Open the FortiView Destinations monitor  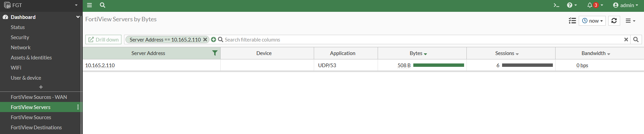36,127
